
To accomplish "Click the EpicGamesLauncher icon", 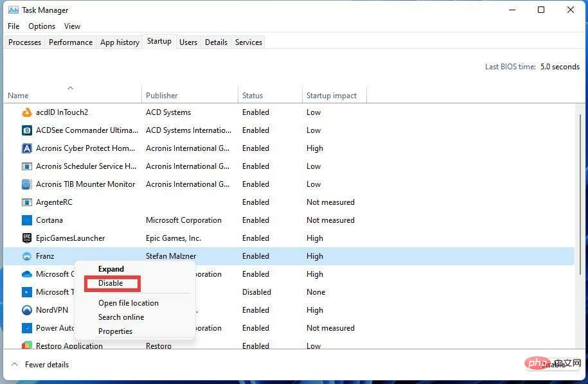I will [26, 238].
